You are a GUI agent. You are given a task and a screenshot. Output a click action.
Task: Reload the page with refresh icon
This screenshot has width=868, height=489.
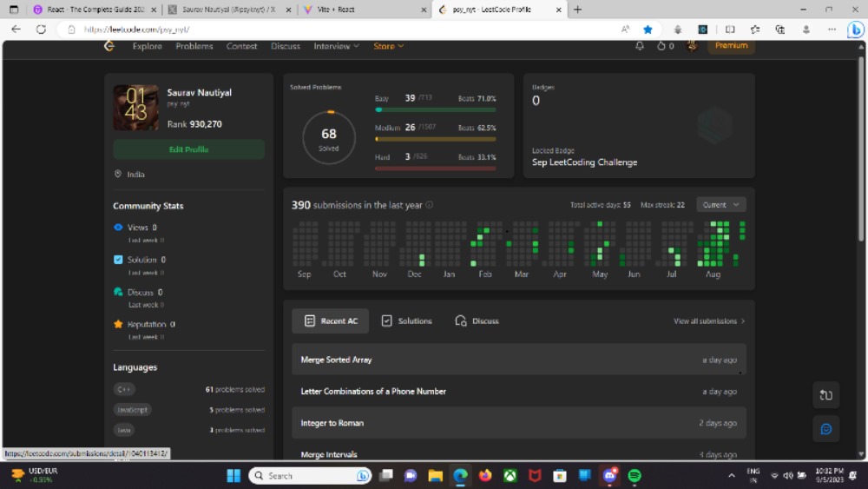click(x=41, y=30)
